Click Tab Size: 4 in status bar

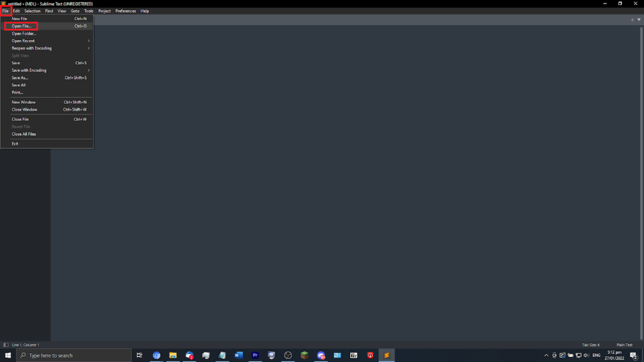(590, 344)
